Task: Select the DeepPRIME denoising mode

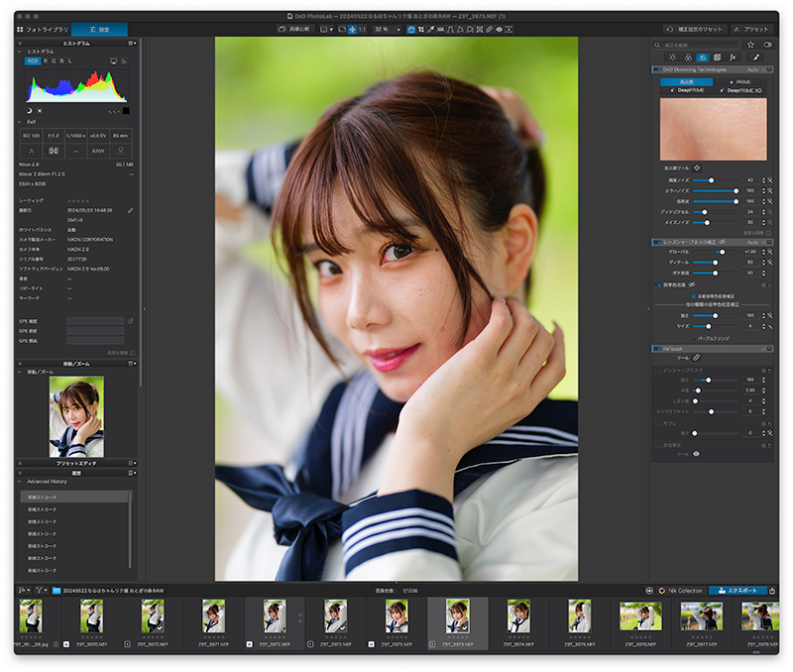Action: tap(687, 90)
